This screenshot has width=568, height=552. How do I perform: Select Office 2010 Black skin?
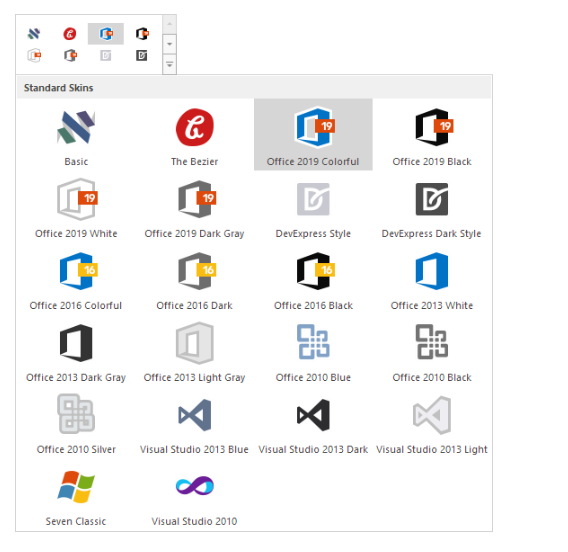point(432,351)
